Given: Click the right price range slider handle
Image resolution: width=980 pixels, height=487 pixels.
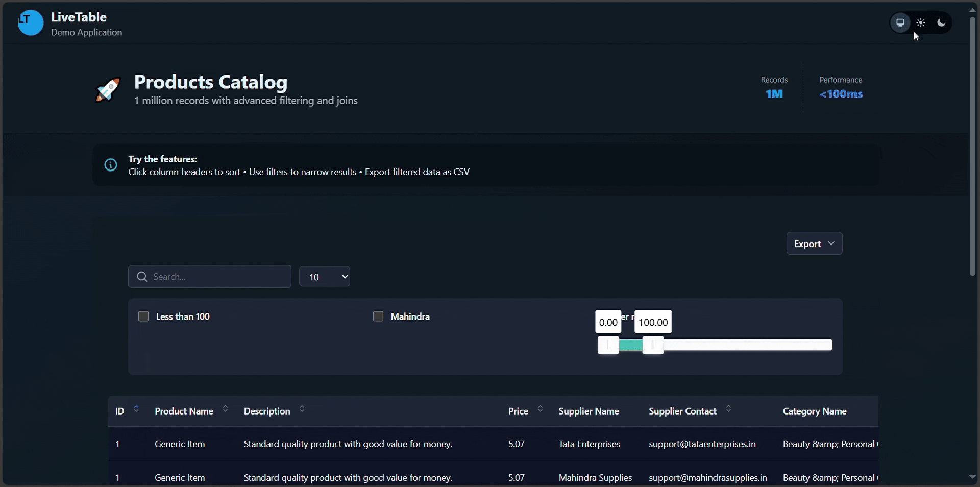Looking at the screenshot, I should 653,346.
